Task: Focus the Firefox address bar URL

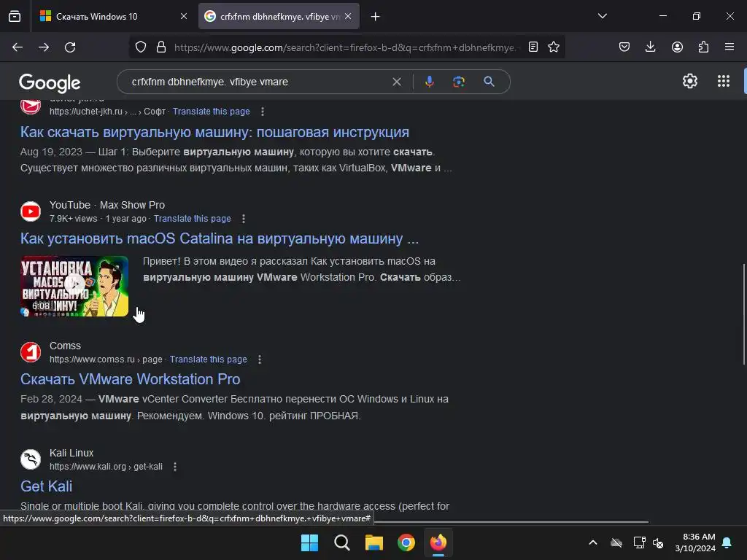Action: click(345, 47)
